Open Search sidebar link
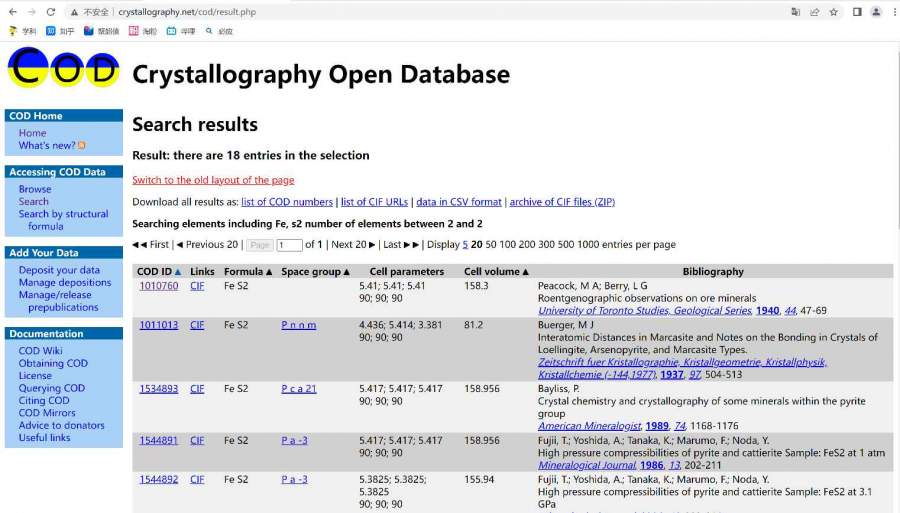The image size is (900, 513). click(33, 202)
